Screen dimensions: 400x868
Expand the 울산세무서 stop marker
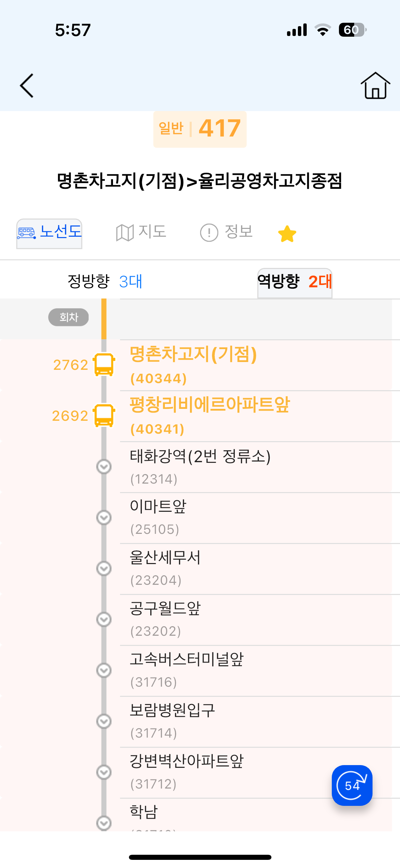(104, 568)
